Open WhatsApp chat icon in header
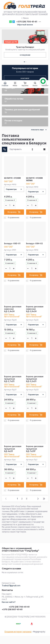Image resolution: width=50 pixels, height=644 pixels. [10, 22]
